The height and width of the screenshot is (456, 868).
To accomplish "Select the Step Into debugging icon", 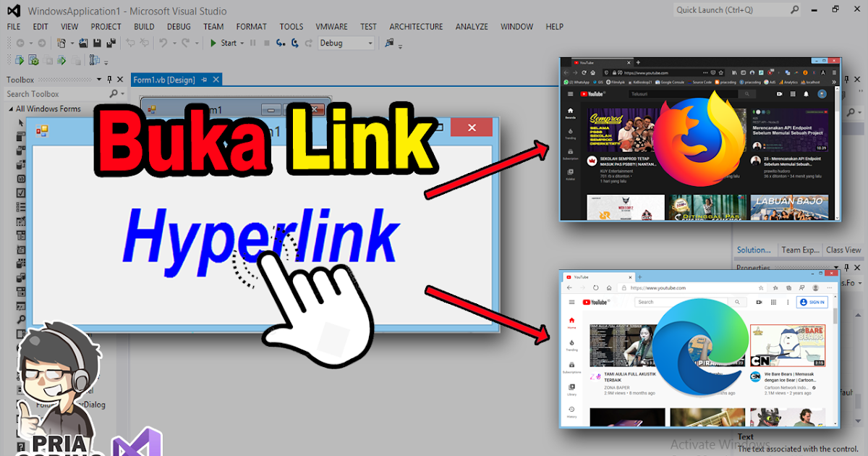I will point(279,42).
